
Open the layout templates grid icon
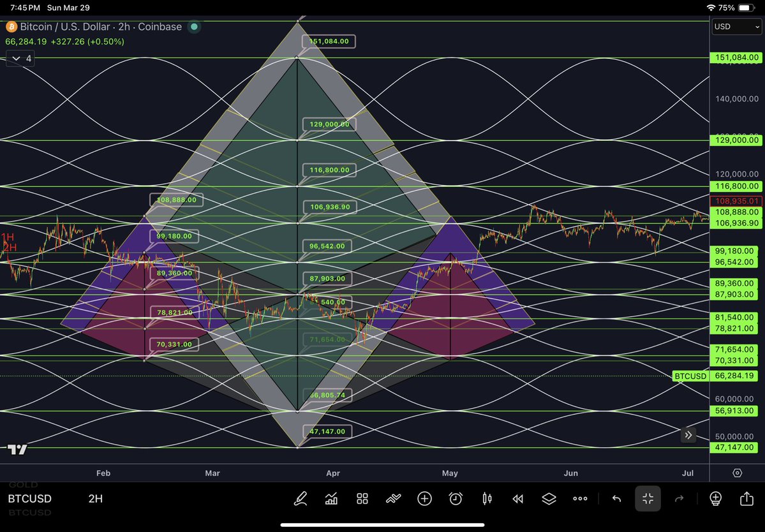[362, 498]
